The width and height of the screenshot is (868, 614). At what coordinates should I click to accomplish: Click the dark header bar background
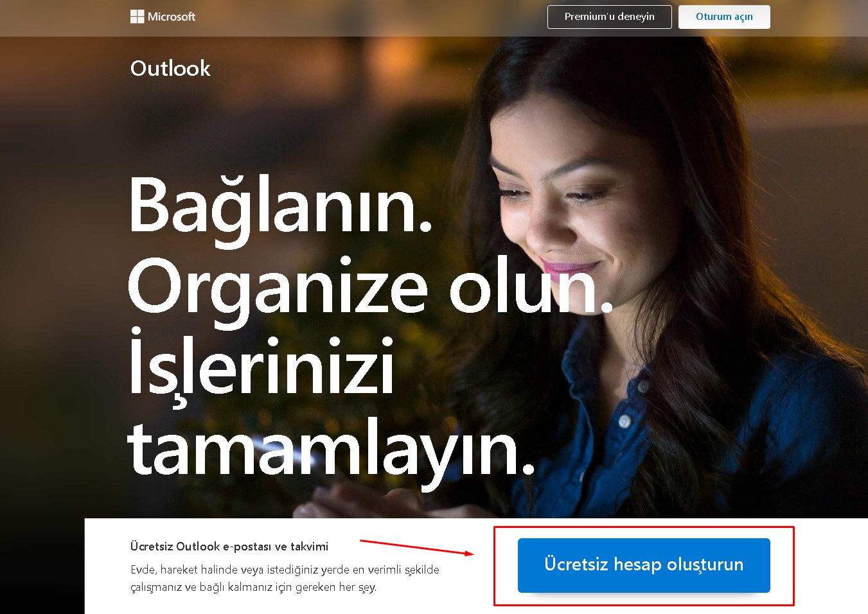(385, 16)
